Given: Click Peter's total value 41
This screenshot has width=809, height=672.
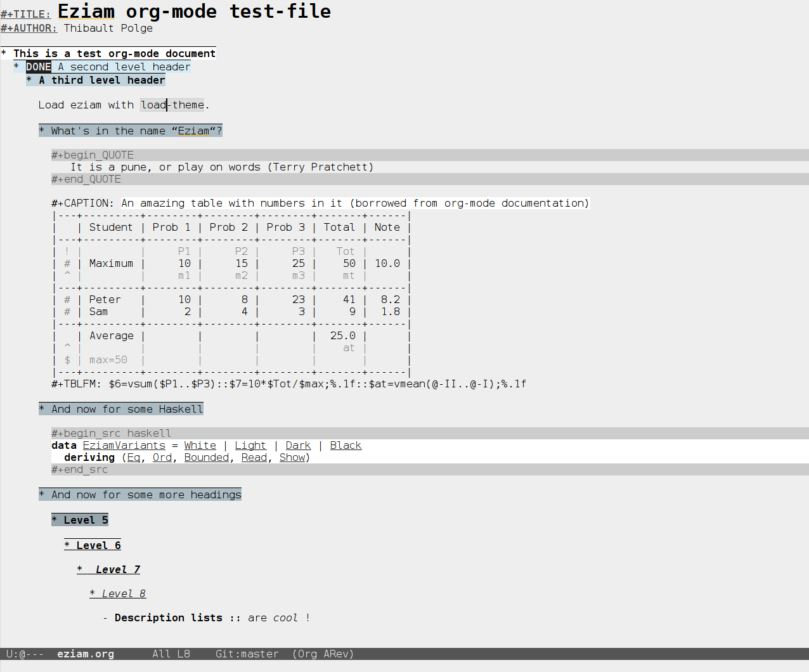Looking at the screenshot, I should coord(349,300).
